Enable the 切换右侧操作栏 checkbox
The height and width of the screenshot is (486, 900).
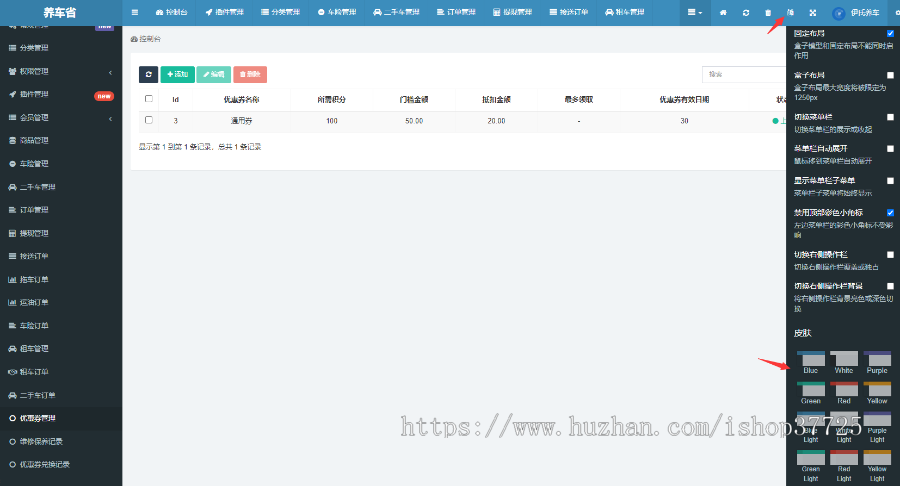click(x=890, y=255)
